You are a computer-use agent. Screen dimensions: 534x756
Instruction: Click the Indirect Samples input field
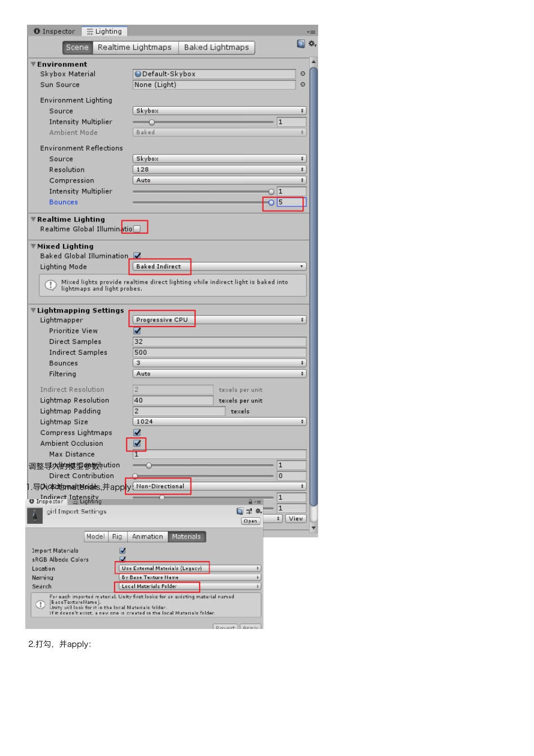(x=220, y=352)
